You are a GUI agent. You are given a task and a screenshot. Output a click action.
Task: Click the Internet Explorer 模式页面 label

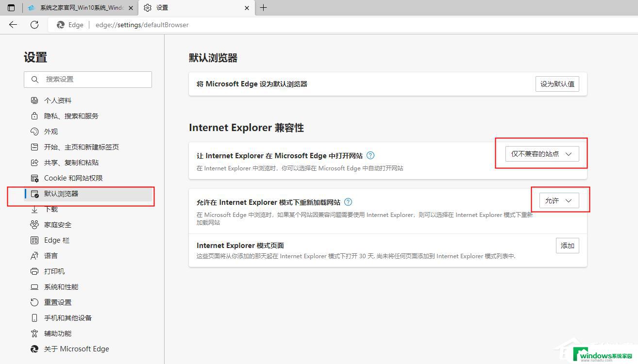240,246
